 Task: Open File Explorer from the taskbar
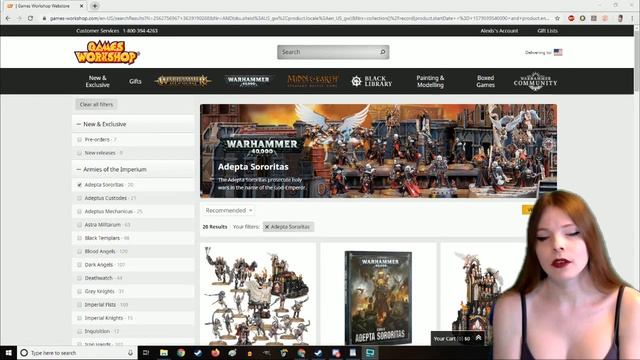[164, 353]
